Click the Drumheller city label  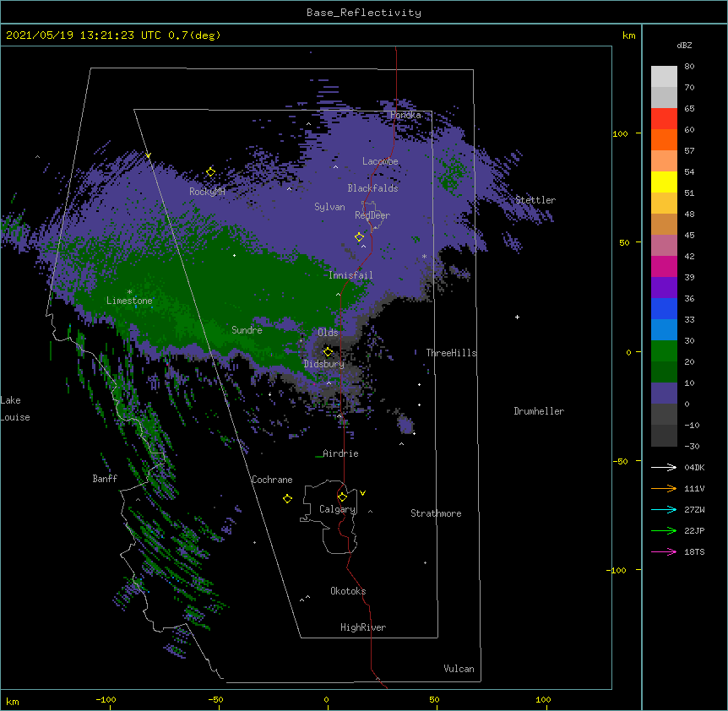click(x=539, y=411)
